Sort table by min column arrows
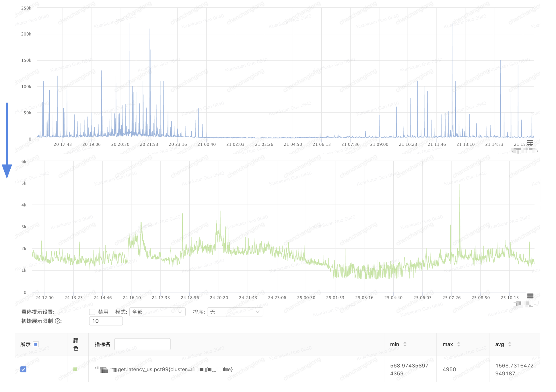 (405, 344)
